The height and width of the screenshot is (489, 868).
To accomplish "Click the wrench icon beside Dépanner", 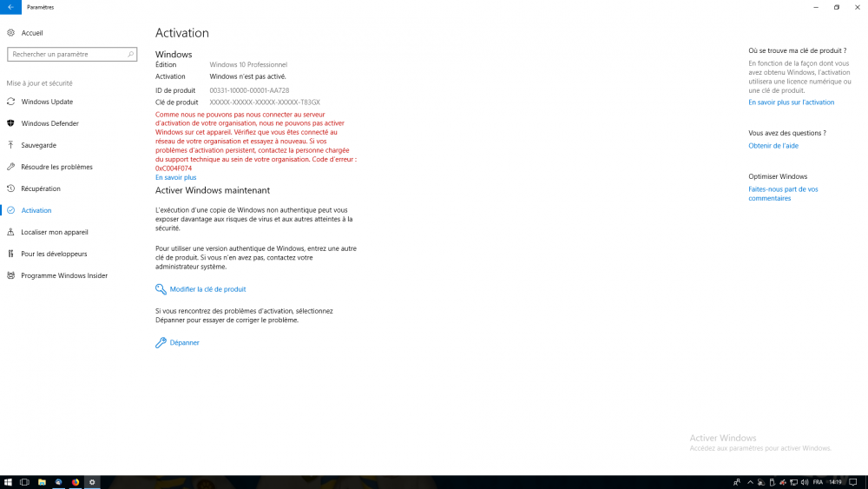I will [161, 343].
